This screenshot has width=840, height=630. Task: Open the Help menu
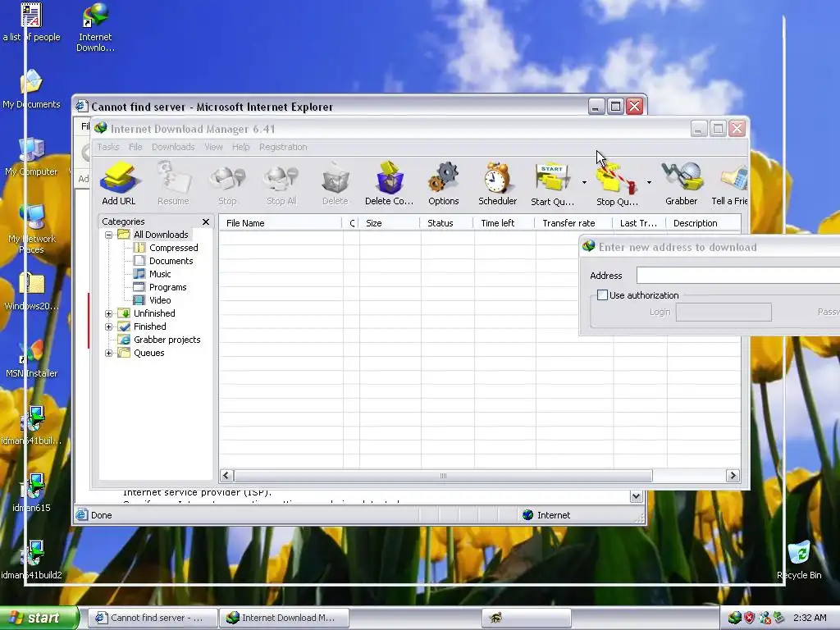point(240,147)
